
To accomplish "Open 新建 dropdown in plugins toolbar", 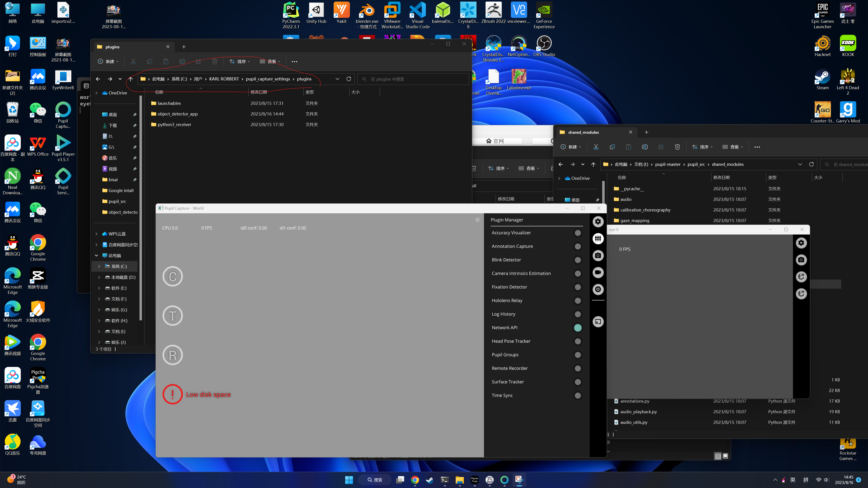I will [108, 62].
